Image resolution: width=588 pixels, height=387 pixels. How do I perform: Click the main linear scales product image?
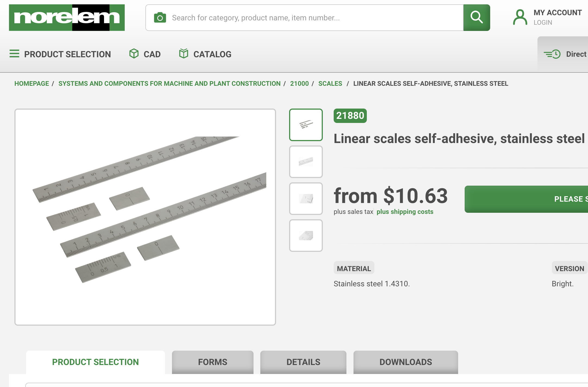point(145,217)
